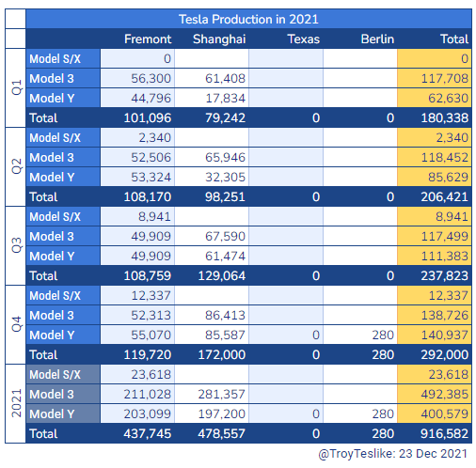Click cell 53,324 in Q2 Model Y
This screenshot has width=476, height=468.
point(137,177)
